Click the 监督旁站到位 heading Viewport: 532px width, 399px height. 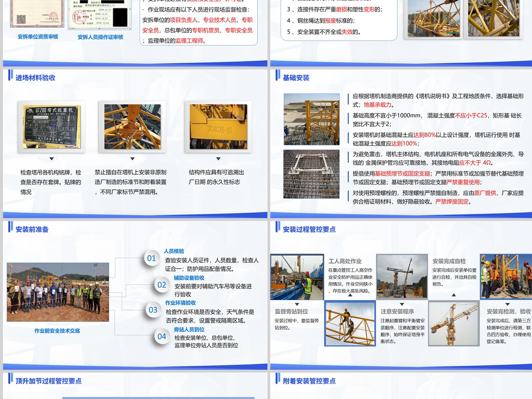(292, 311)
